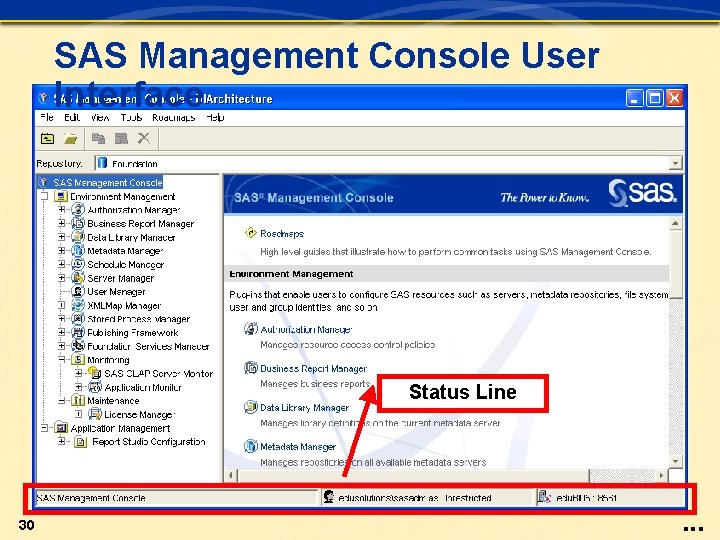The width and height of the screenshot is (720, 540).
Task: Click the User Manager tree icon
Action: coord(79,292)
